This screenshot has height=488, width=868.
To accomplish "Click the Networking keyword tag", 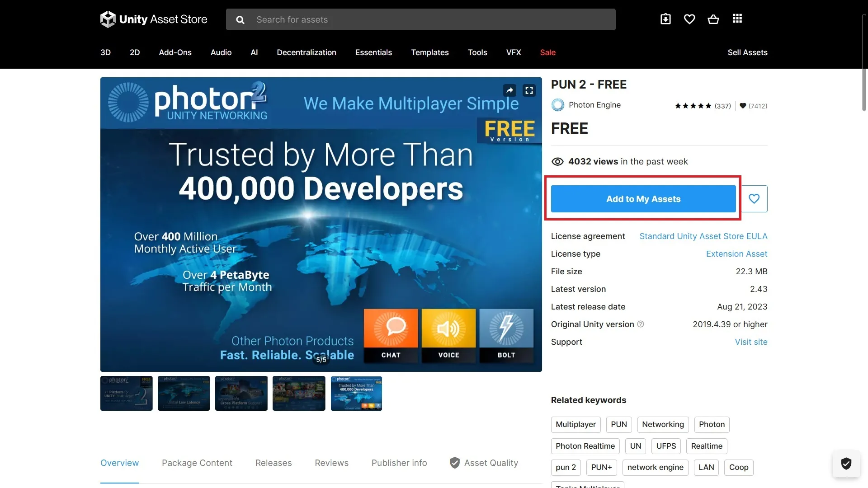I will click(x=663, y=424).
